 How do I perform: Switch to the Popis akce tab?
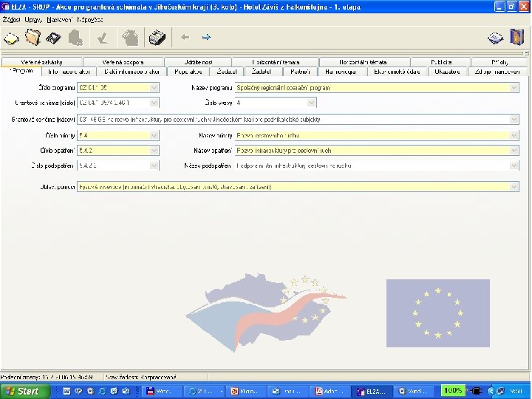tap(188, 72)
